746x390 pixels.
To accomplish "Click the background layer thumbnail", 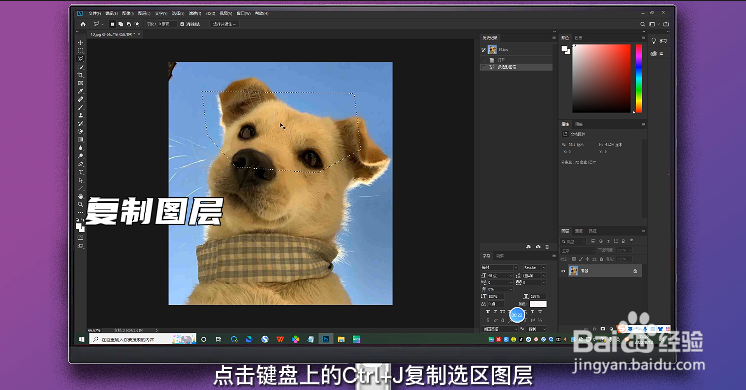I will [573, 271].
